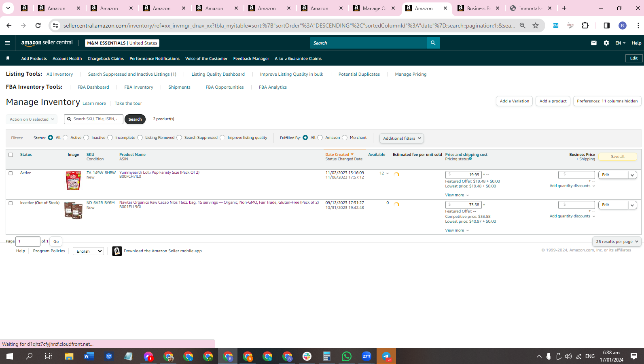Click the SKU search input field

coord(93,119)
